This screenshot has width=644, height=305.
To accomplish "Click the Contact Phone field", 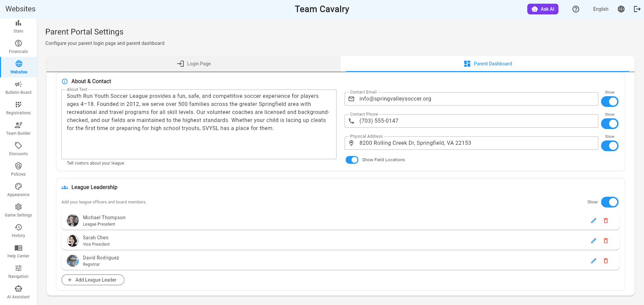I will point(471,121).
